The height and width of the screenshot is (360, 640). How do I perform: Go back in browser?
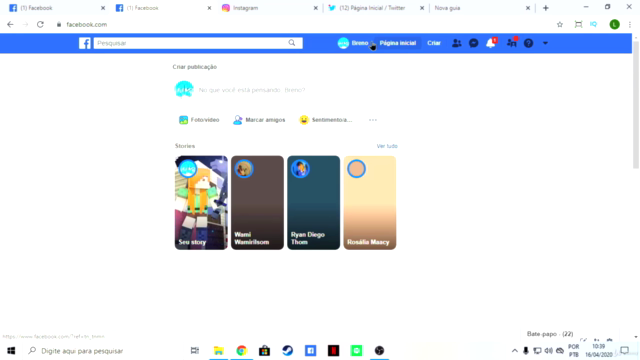coord(10,24)
